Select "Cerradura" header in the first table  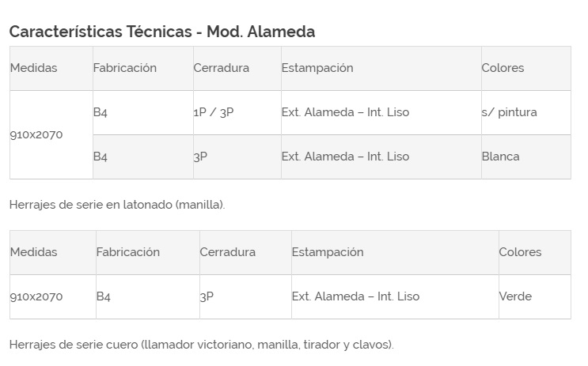click(x=222, y=68)
